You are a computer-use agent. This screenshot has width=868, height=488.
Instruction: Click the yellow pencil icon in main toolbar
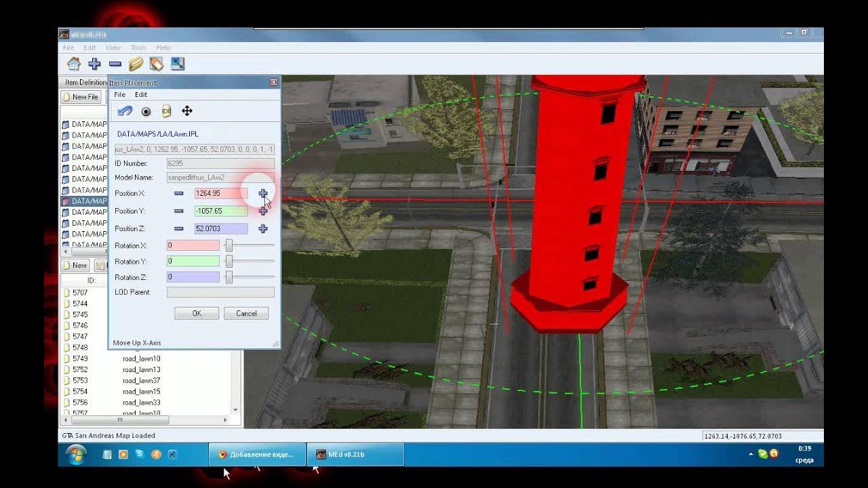(136, 64)
